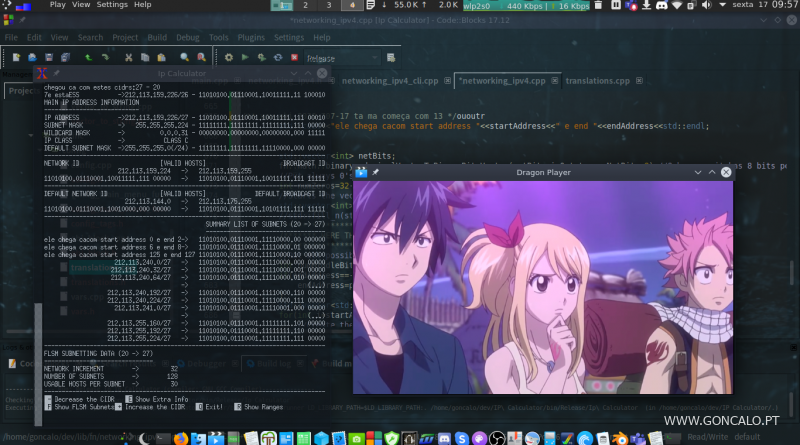Open Build menu in Code::Blocks

click(157, 37)
